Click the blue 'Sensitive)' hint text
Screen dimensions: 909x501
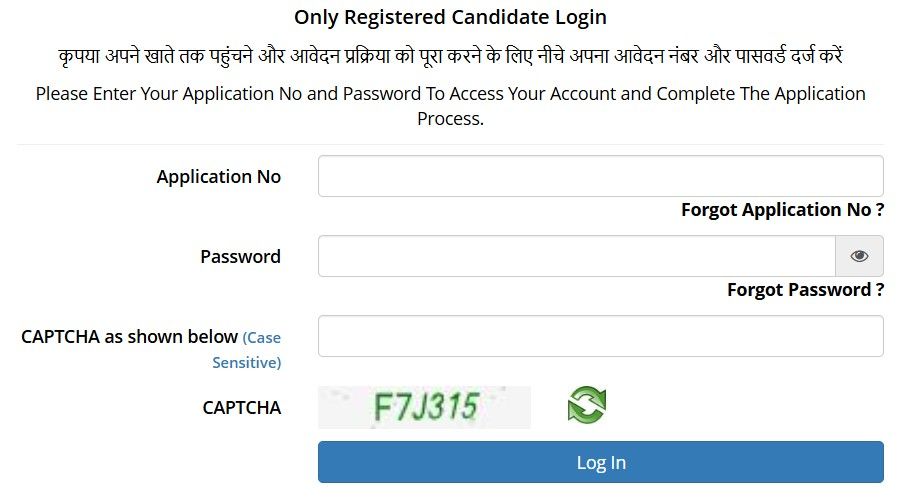pos(246,363)
